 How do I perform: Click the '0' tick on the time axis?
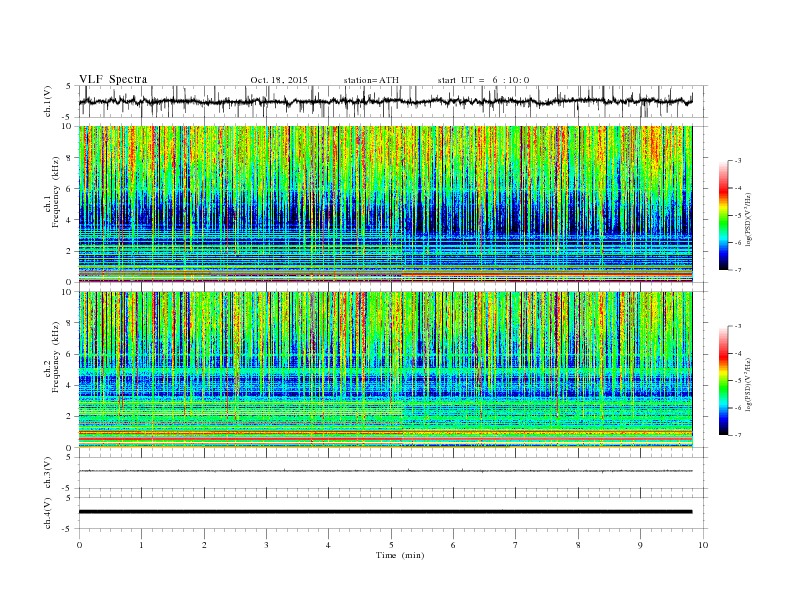(79, 545)
